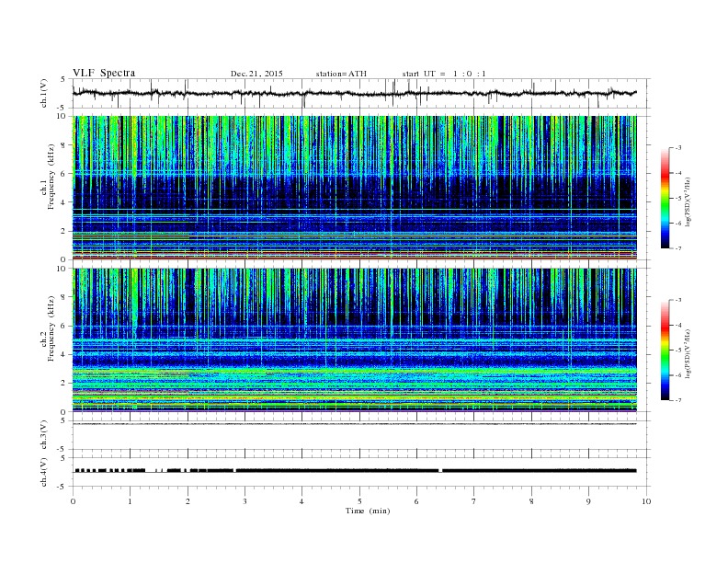Click the "-7" tick on ch.2 colorbar
The image size is (728, 563).
point(678,400)
